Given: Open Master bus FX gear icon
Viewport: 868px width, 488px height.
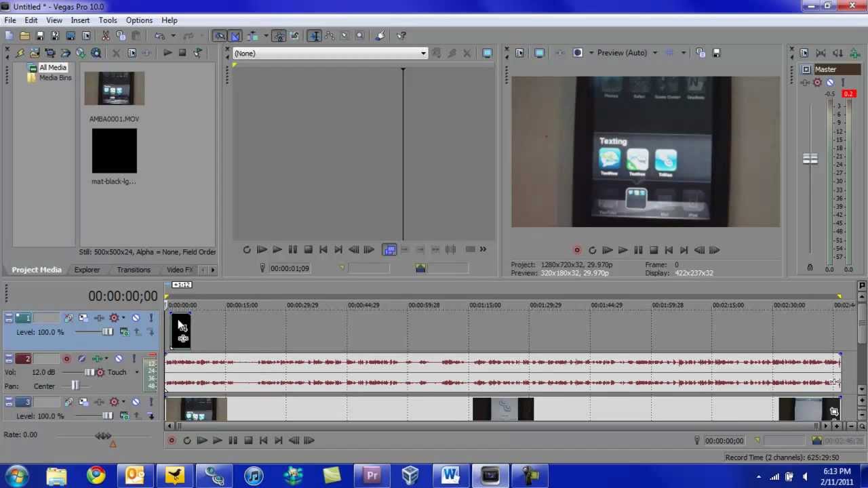Looking at the screenshot, I should [x=817, y=83].
